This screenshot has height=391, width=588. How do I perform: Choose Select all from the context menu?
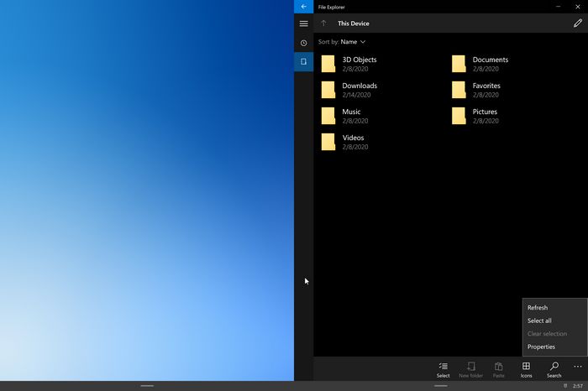coord(539,321)
